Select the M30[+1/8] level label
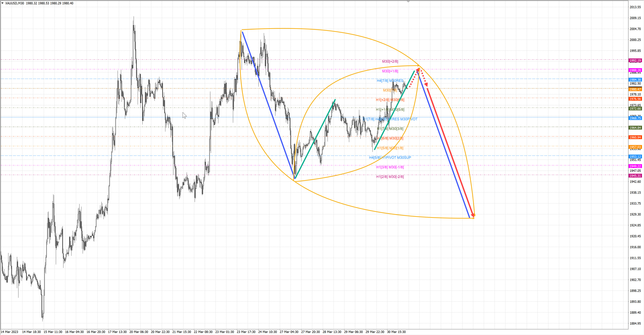The height and width of the screenshot is (335, 644). (390, 71)
